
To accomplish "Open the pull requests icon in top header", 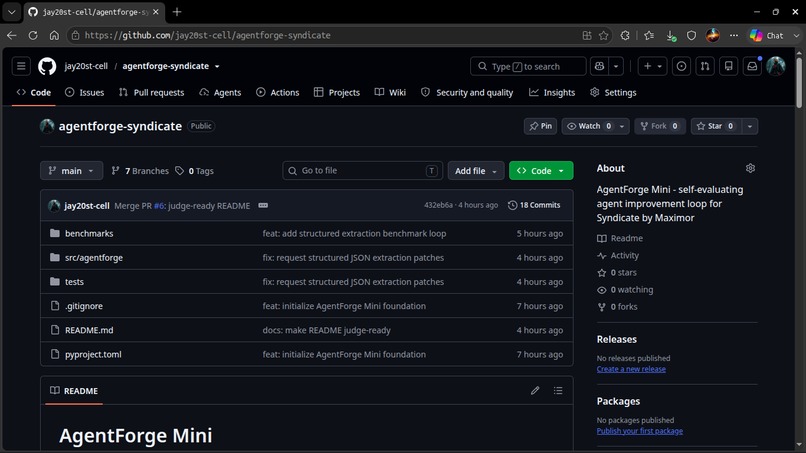I will (x=705, y=66).
